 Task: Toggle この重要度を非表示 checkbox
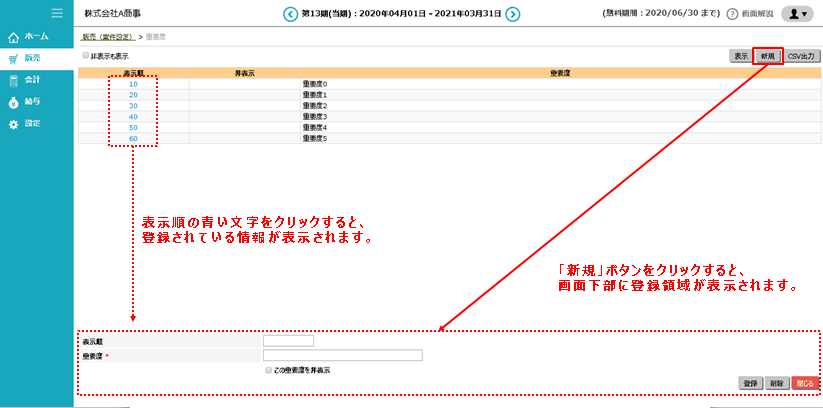coord(269,370)
